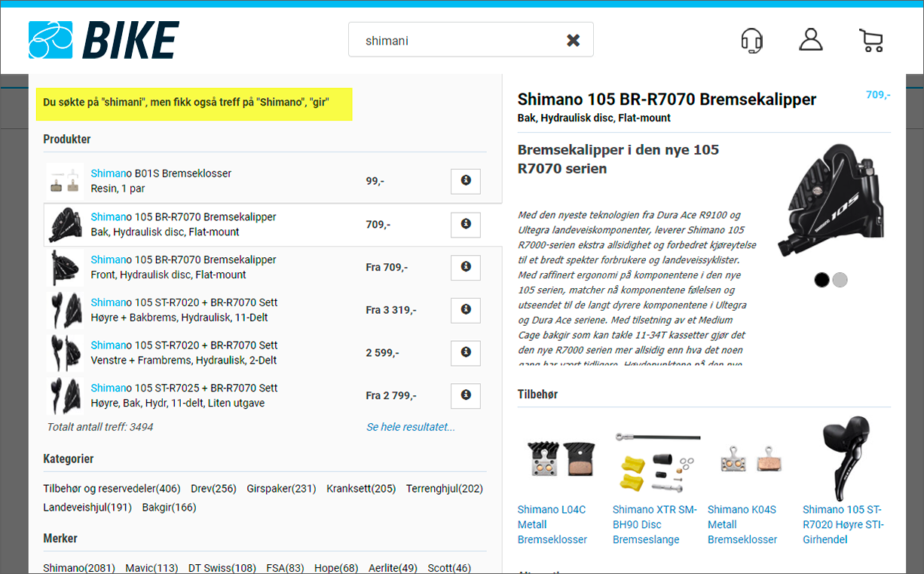Select category Tilbehør og reservedeler(406)

pos(112,489)
